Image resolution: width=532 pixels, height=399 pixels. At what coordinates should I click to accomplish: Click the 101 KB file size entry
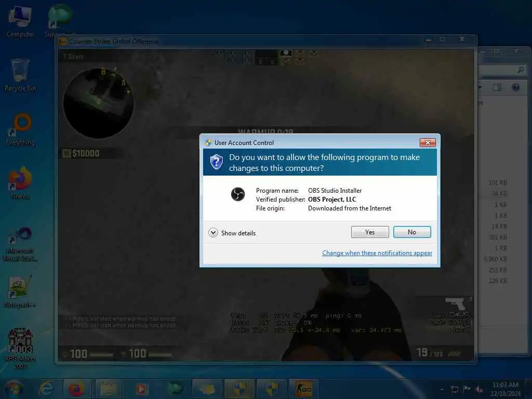pyautogui.click(x=497, y=183)
